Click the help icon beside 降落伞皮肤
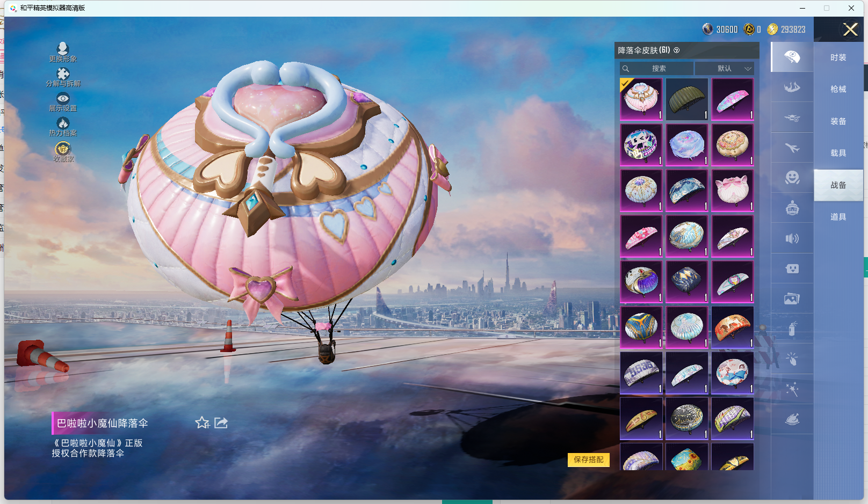Screen dimensions: 868x504 677,50
